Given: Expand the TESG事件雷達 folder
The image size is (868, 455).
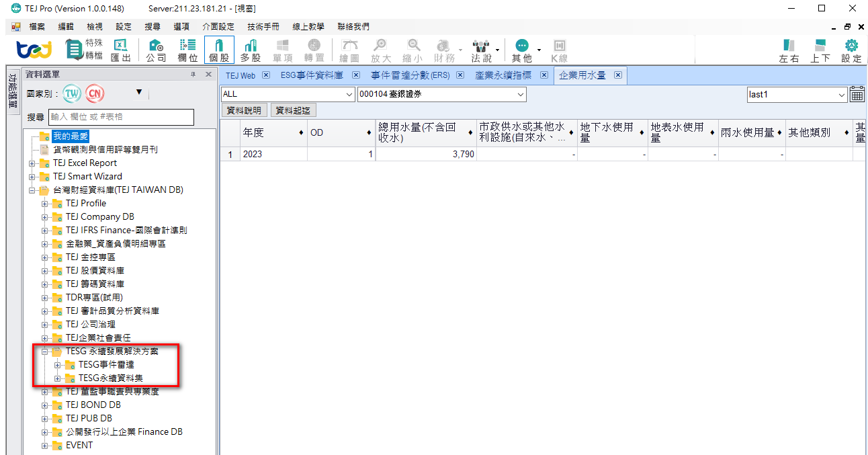Looking at the screenshot, I should (58, 365).
